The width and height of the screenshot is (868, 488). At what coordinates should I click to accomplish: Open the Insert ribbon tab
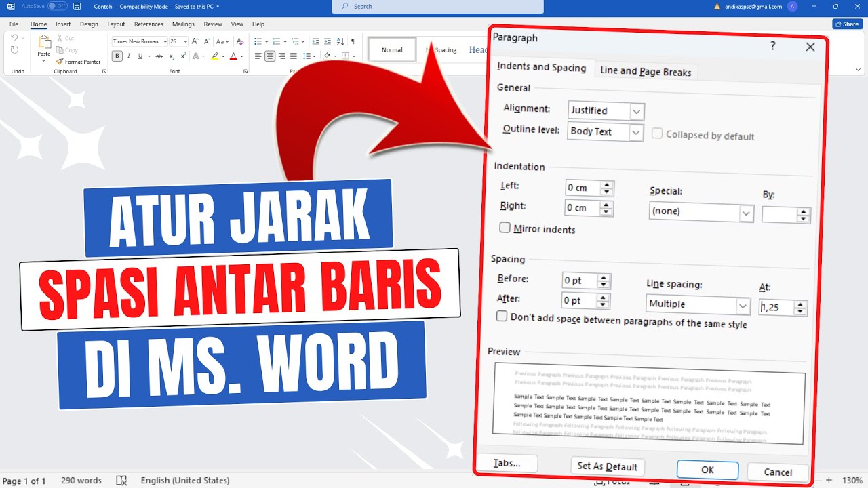coord(63,24)
